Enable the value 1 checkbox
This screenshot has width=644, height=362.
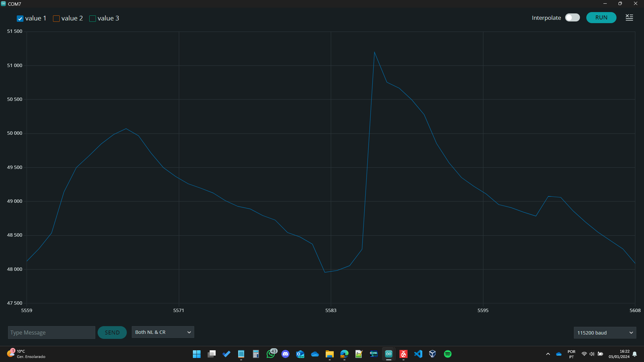point(20,19)
